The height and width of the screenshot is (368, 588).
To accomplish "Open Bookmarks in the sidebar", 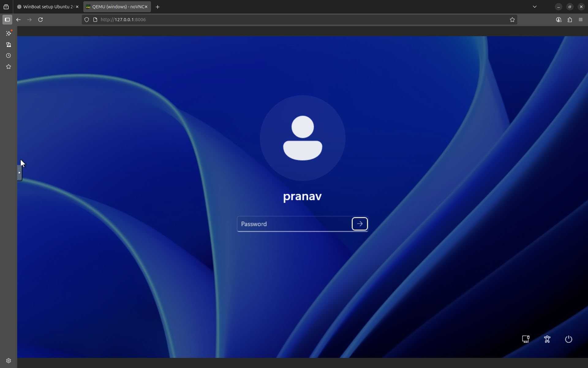I will coord(9,67).
